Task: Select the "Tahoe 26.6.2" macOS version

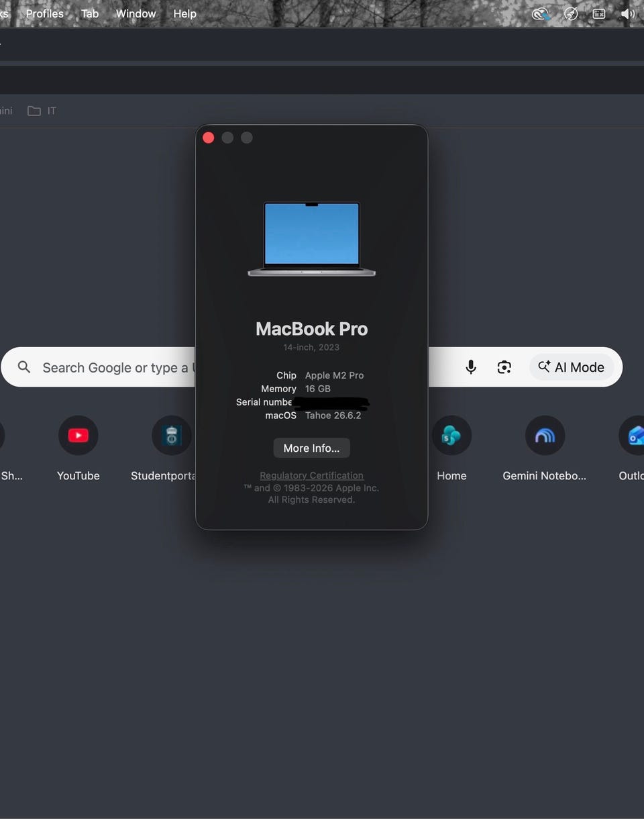Action: 333,416
